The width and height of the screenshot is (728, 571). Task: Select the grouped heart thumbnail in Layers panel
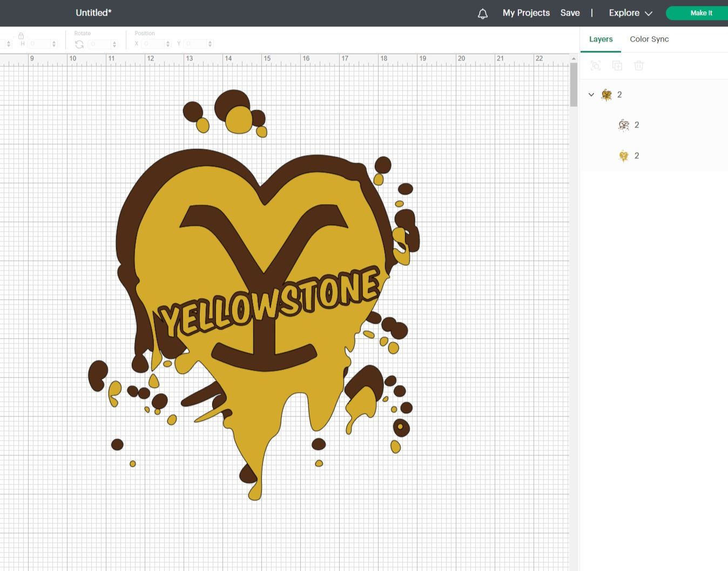click(606, 94)
